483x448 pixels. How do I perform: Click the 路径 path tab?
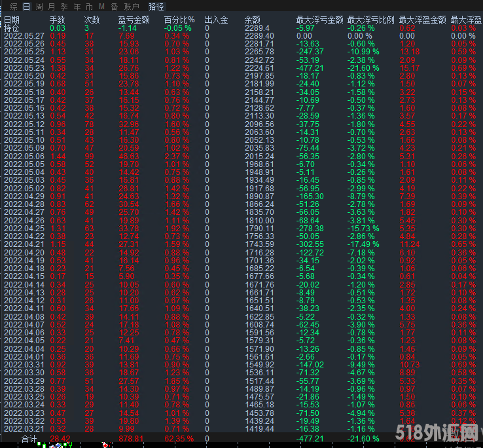click(156, 7)
